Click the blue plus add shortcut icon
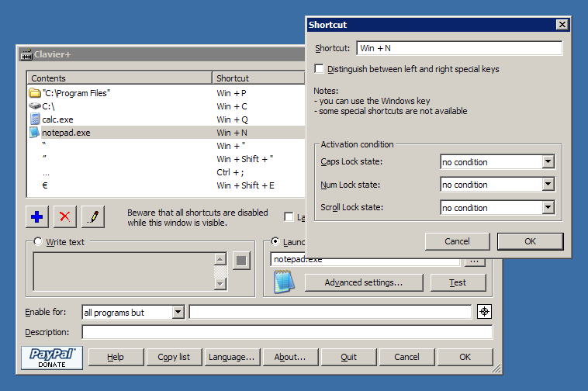Viewport: 588px width, 391px height. (x=36, y=216)
